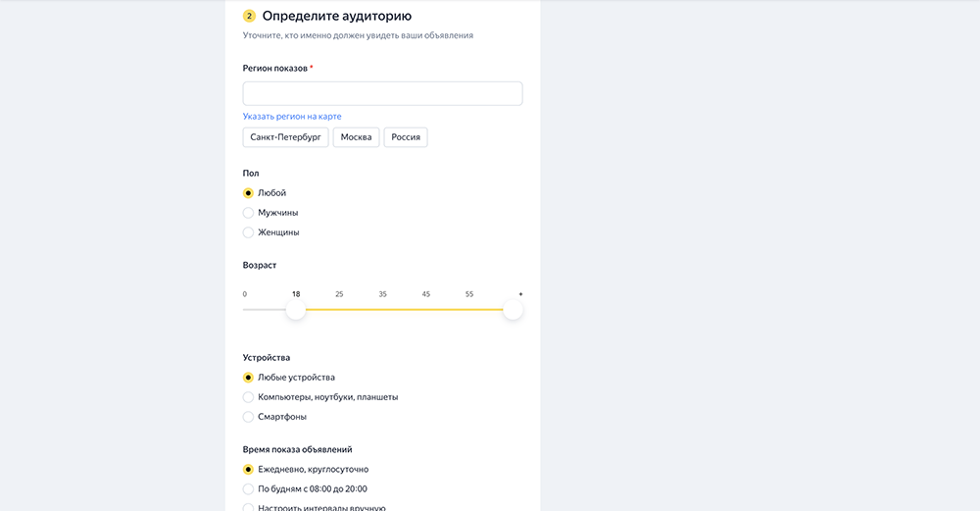Click the right age slider handle
The width and height of the screenshot is (980, 511).
click(513, 310)
